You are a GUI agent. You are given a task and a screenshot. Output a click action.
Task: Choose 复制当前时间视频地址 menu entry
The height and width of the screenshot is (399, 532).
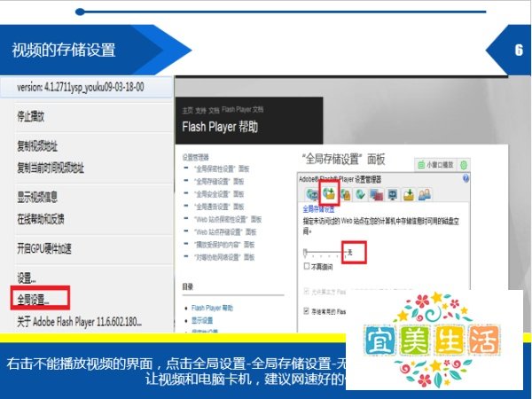point(51,168)
